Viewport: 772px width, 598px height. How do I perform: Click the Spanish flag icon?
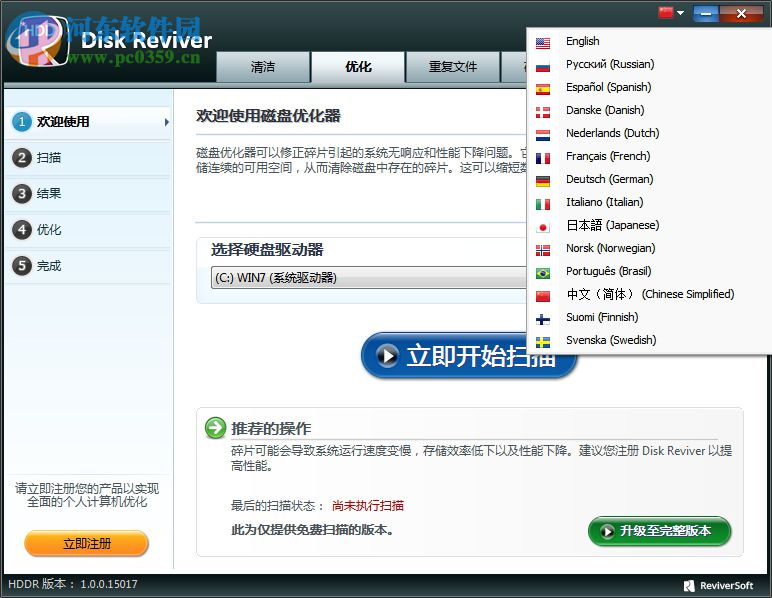pyautogui.click(x=543, y=89)
